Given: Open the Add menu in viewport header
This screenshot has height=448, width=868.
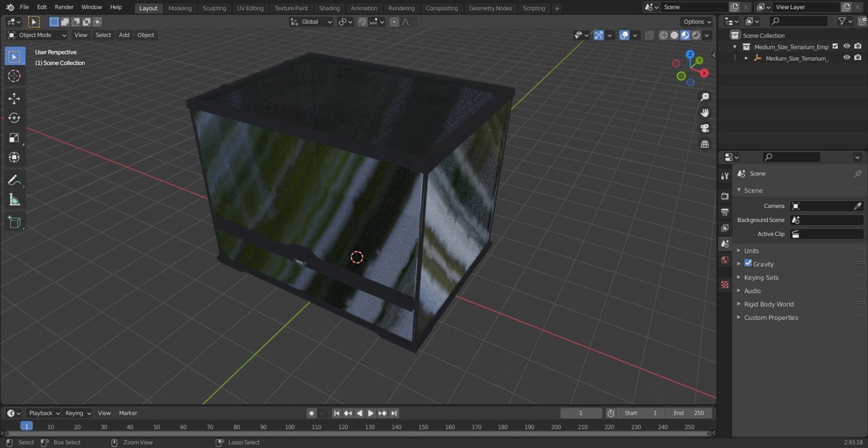Looking at the screenshot, I should click(x=124, y=35).
